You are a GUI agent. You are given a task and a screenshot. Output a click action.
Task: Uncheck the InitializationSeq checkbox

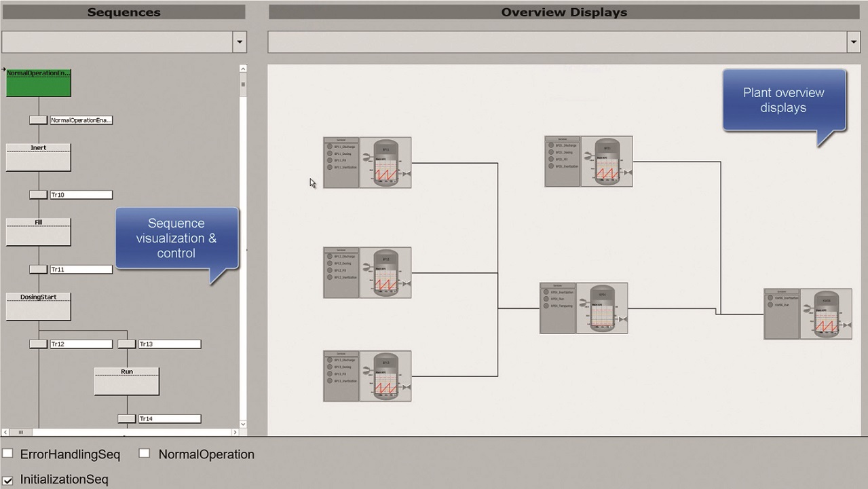(7, 480)
